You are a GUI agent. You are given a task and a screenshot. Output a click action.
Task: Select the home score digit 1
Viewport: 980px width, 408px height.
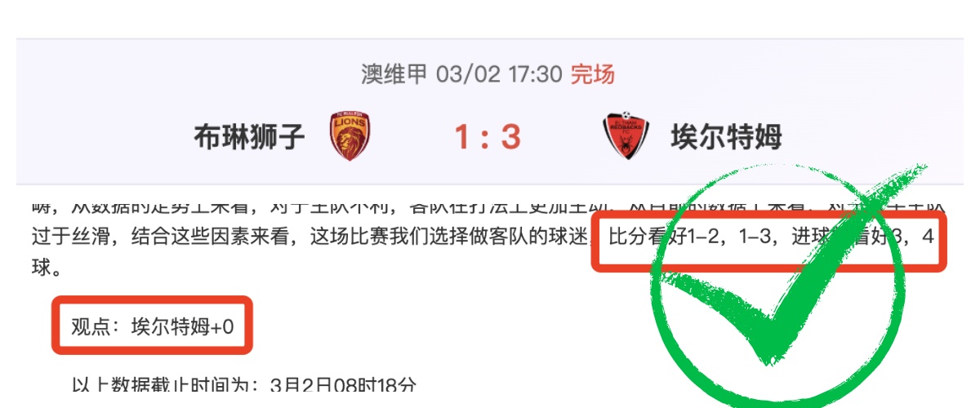[462, 136]
